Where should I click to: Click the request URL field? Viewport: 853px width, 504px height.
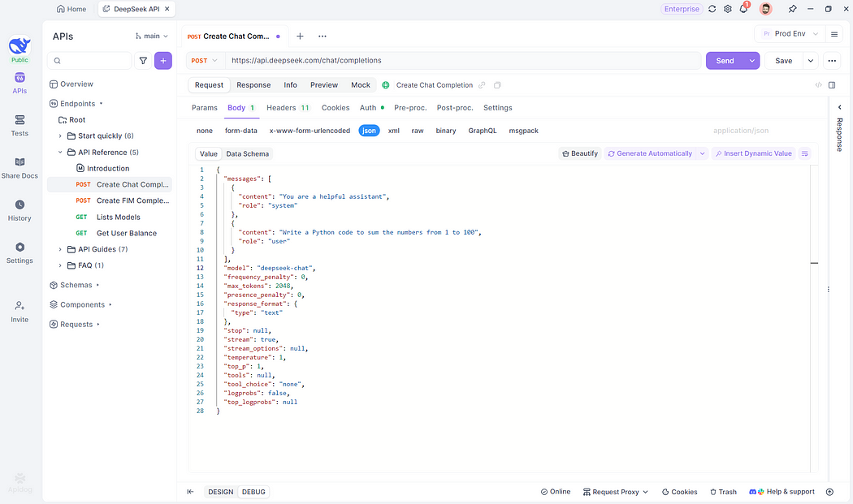pyautogui.click(x=464, y=61)
